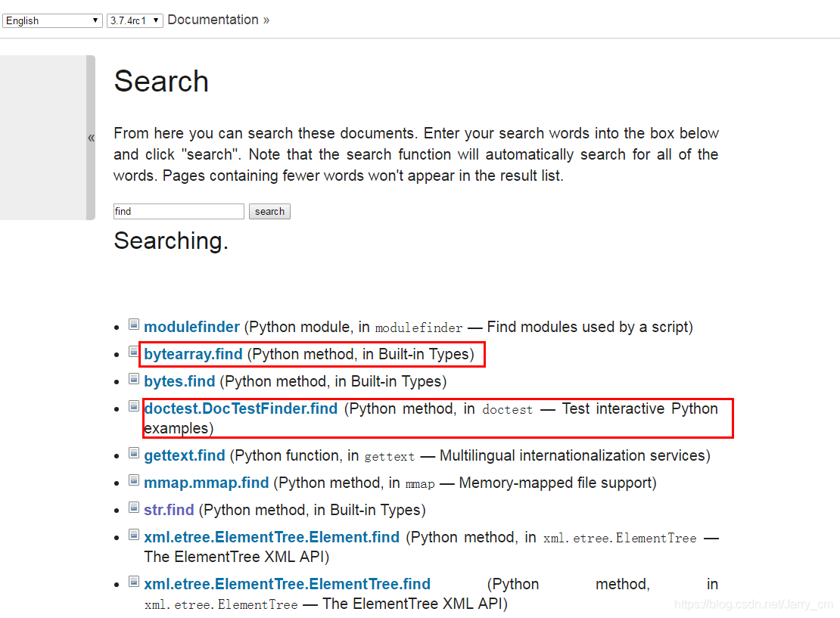Open the English language dropdown
The height and width of the screenshot is (618, 840).
point(52,20)
